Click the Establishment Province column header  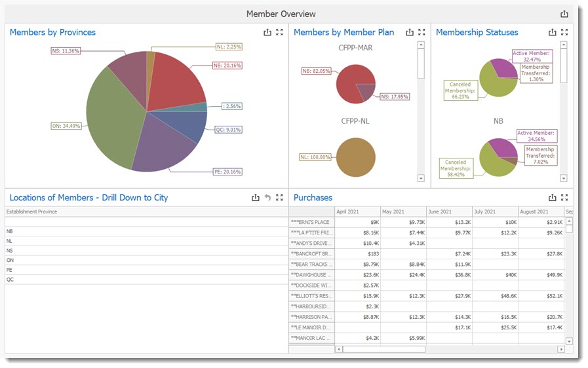pyautogui.click(x=31, y=212)
